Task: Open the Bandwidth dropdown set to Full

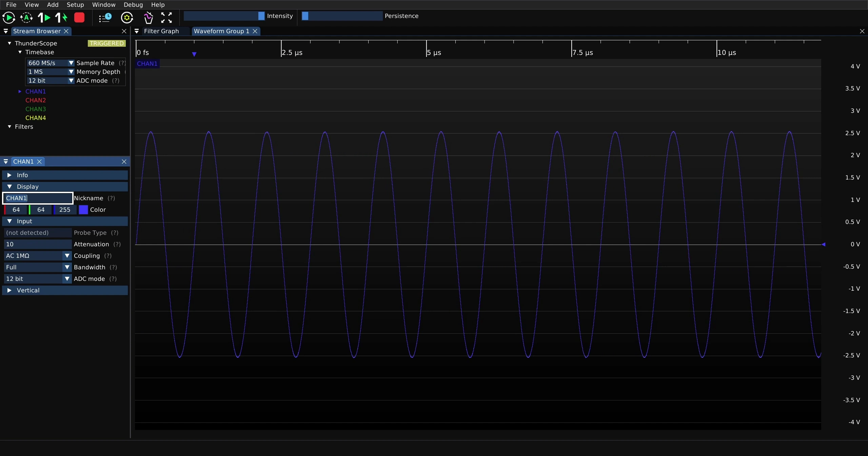Action: point(38,267)
